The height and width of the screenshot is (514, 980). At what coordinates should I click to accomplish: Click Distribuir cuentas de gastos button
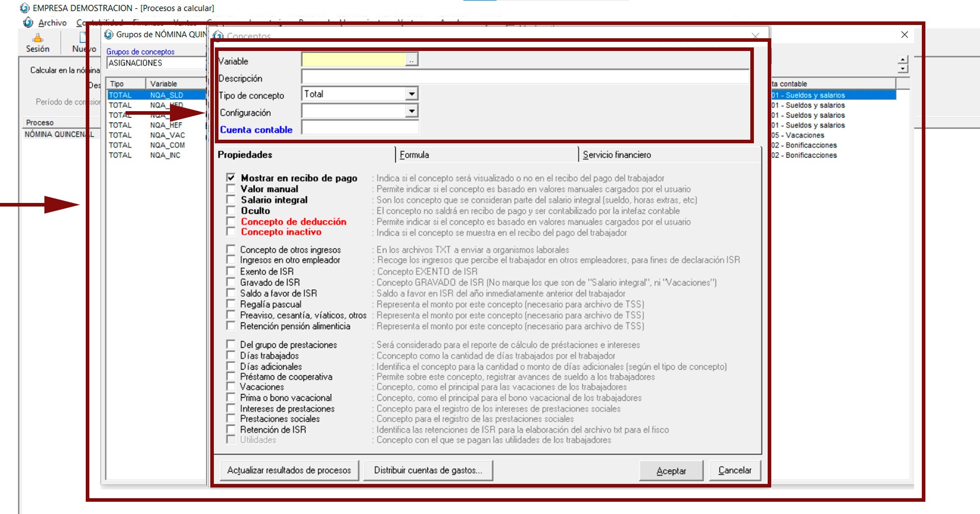(428, 470)
